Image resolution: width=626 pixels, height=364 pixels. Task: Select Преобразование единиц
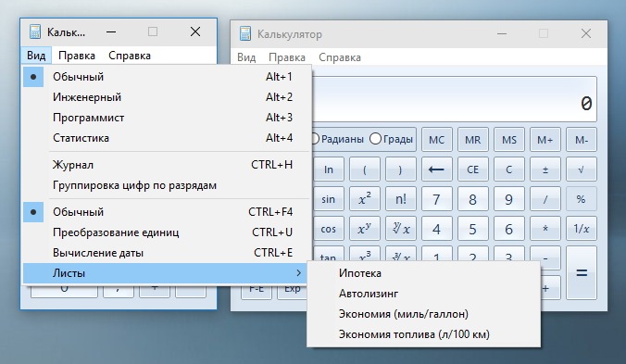click(167, 232)
